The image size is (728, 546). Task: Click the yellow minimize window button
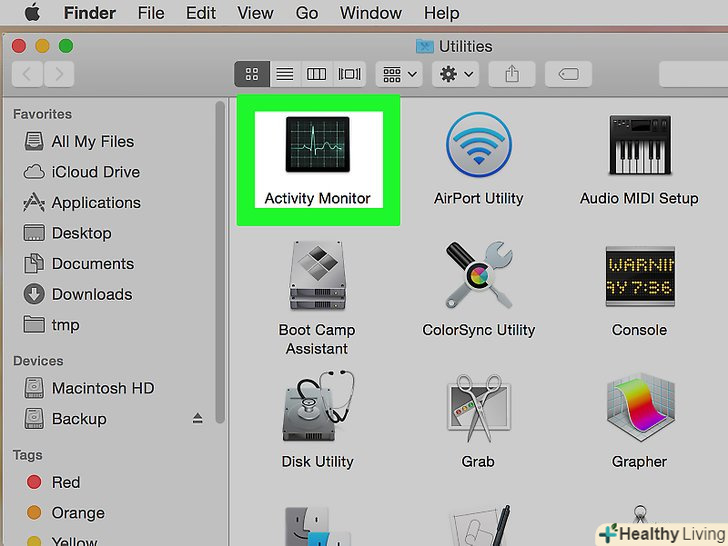(x=42, y=46)
